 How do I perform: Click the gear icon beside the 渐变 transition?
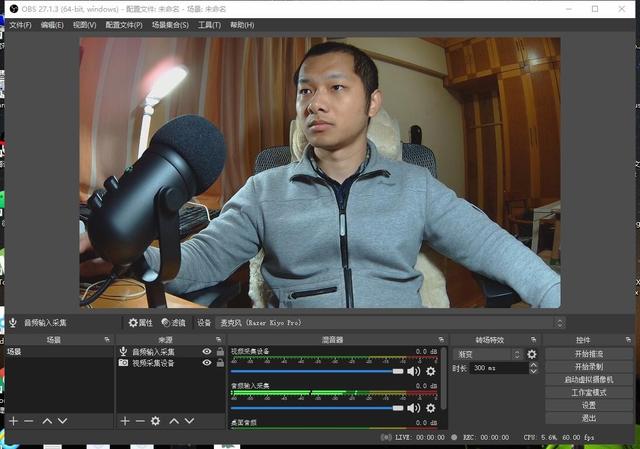[532, 354]
